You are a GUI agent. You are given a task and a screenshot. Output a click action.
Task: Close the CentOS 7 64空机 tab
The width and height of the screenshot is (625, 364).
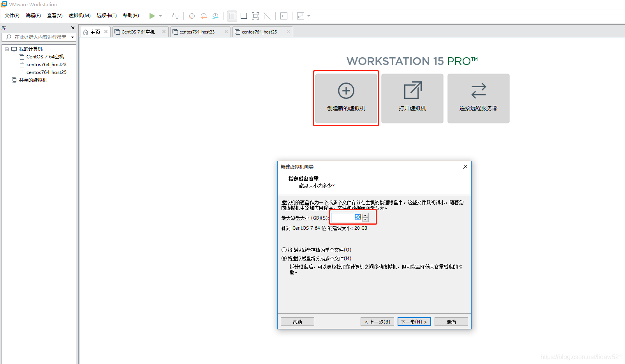[164, 32]
